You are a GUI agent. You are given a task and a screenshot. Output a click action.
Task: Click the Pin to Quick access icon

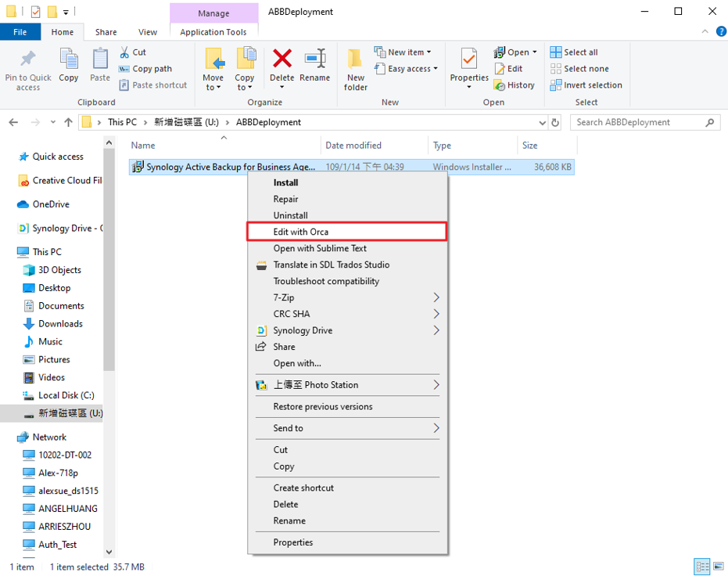pyautogui.click(x=28, y=59)
